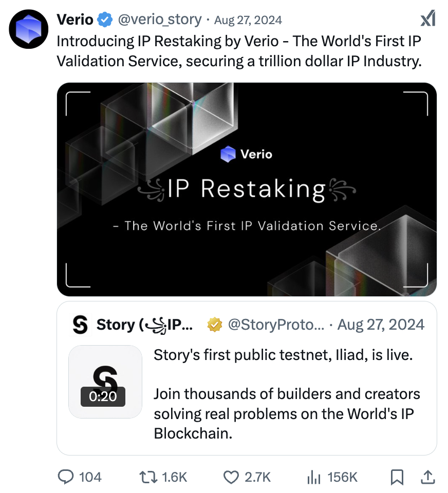448x493 pixels.
Task: Open the share upload icon
Action: pos(428,477)
